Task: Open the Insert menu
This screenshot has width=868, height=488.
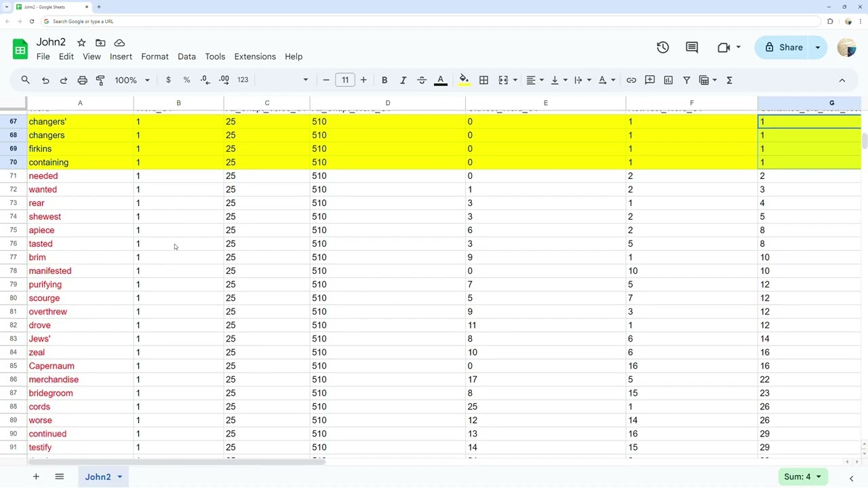Action: (x=121, y=56)
